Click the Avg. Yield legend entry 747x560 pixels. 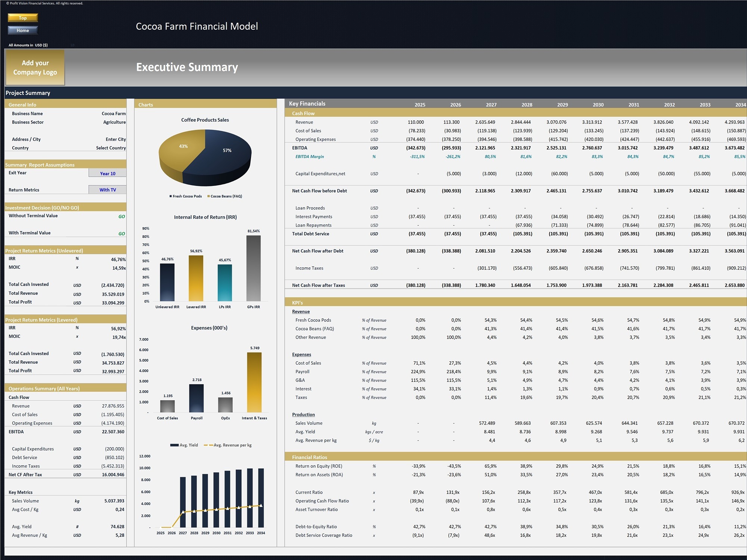point(184,445)
